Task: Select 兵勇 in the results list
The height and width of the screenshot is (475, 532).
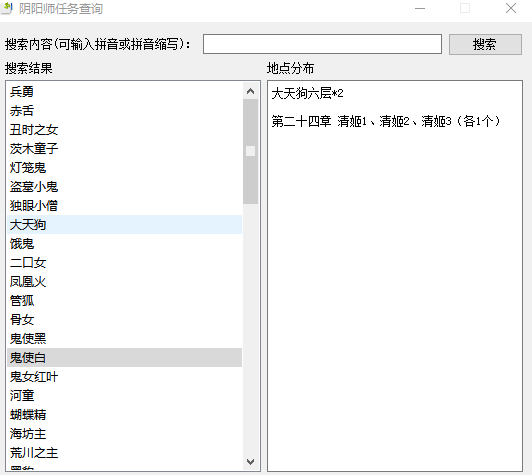Action: click(x=125, y=92)
